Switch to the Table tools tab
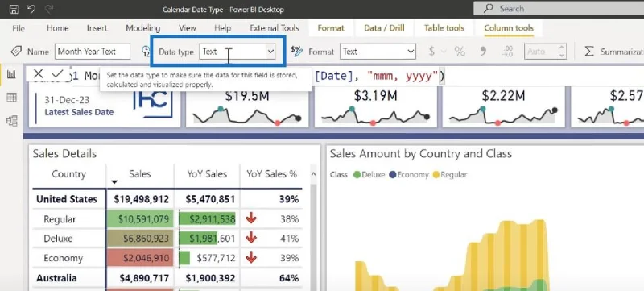This screenshot has width=644, height=291. pos(444,28)
